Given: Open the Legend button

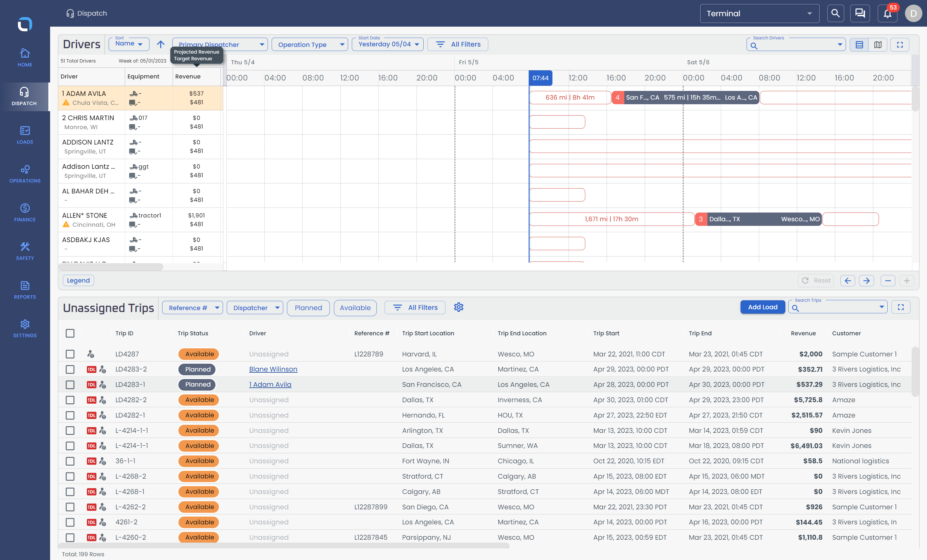Looking at the screenshot, I should click(x=78, y=281).
